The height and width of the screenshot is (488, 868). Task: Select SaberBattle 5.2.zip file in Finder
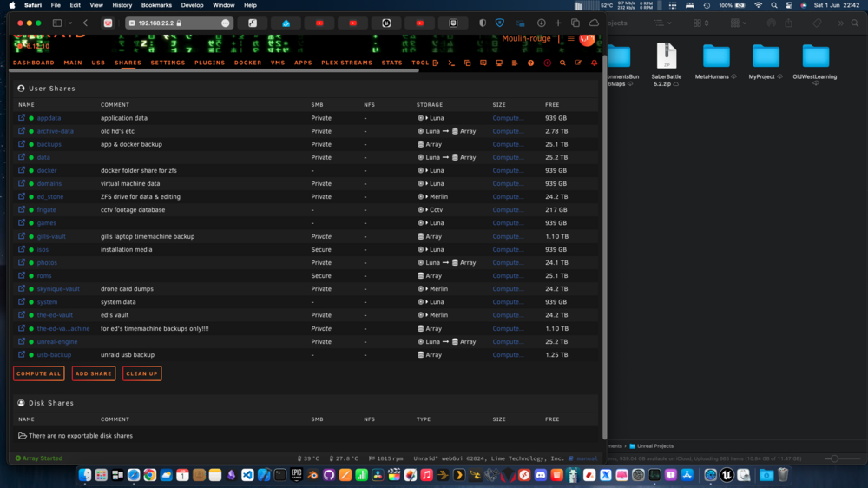pos(667,65)
